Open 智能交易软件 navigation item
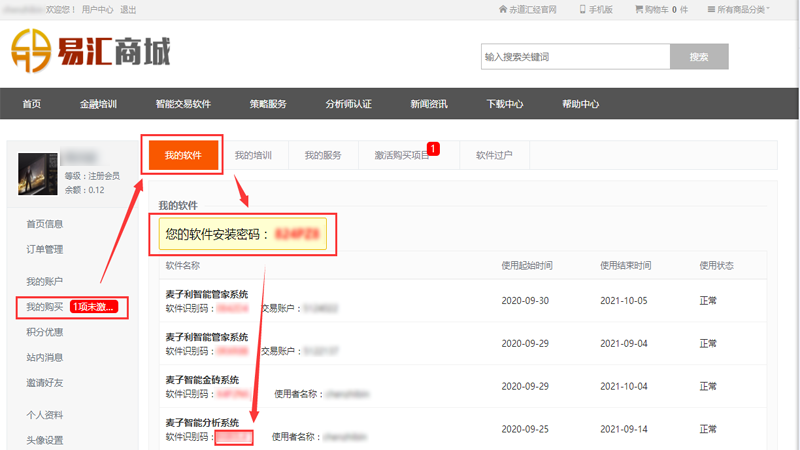This screenshot has height=450, width=800. click(183, 104)
